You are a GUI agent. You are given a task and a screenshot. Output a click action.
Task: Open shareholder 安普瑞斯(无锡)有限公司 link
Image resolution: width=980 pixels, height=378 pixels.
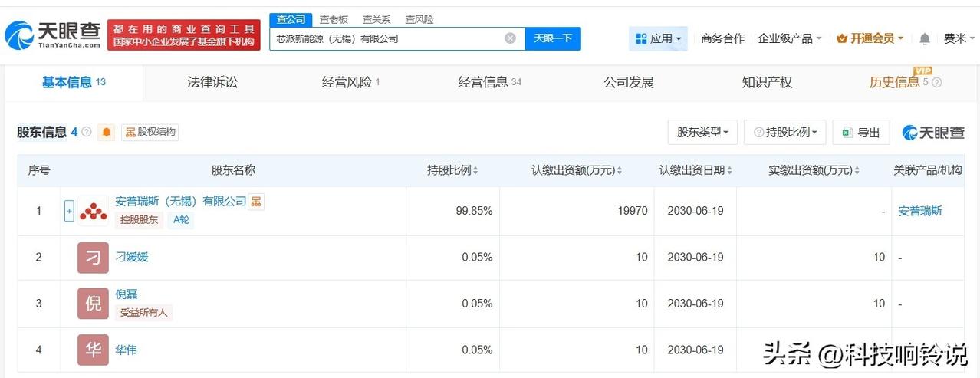click(x=181, y=202)
